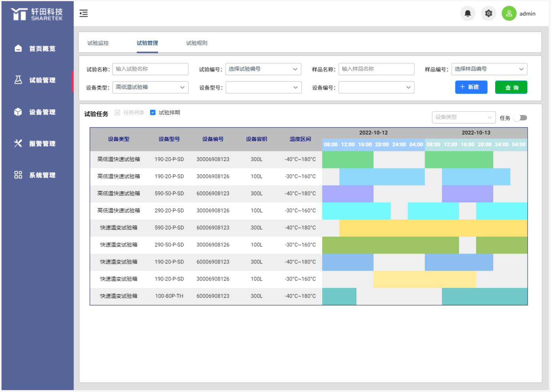
Task: Collapse the sidebar with the hamburger icon
Action: 84,13
